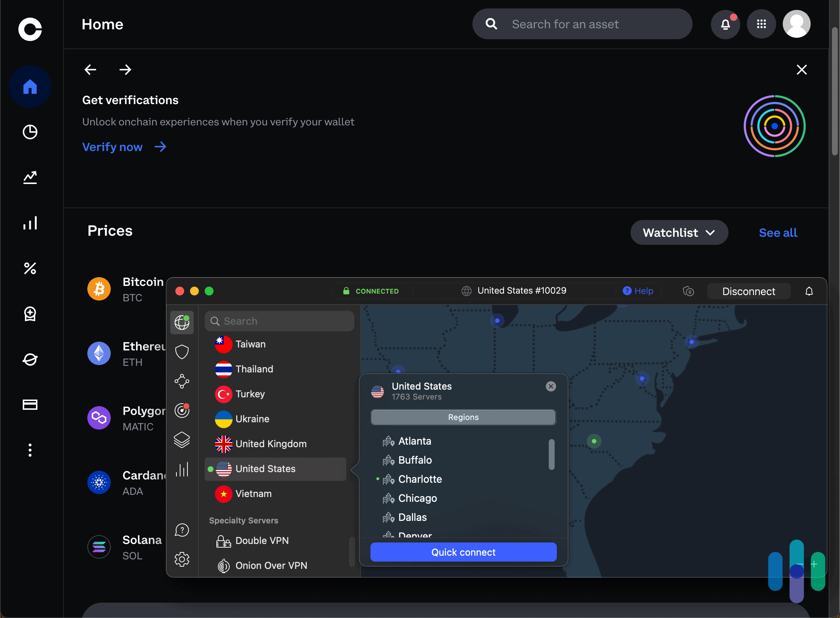The width and height of the screenshot is (840, 618).
Task: Click the Card/wallet icon in sidebar
Action: click(x=31, y=404)
